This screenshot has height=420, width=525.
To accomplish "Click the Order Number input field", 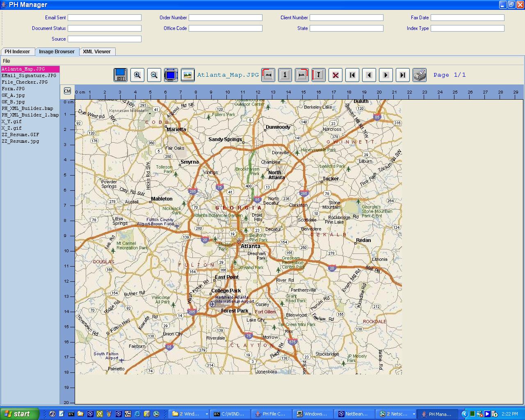I will tap(226, 18).
